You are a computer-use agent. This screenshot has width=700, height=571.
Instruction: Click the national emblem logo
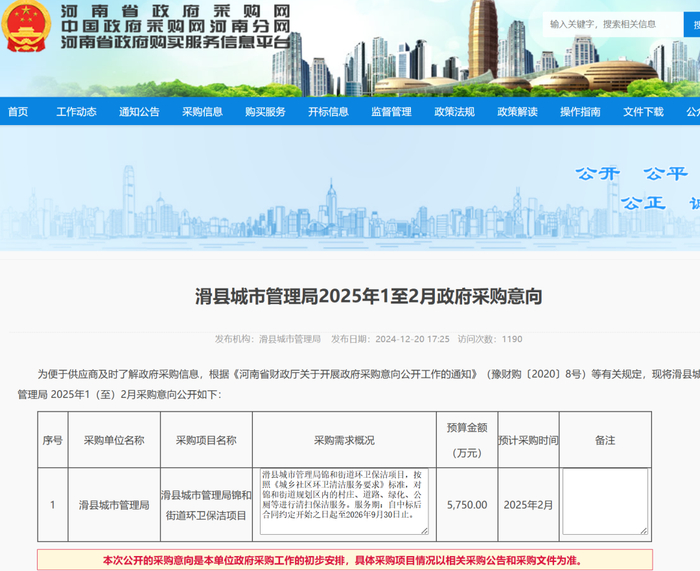[x=25, y=26]
